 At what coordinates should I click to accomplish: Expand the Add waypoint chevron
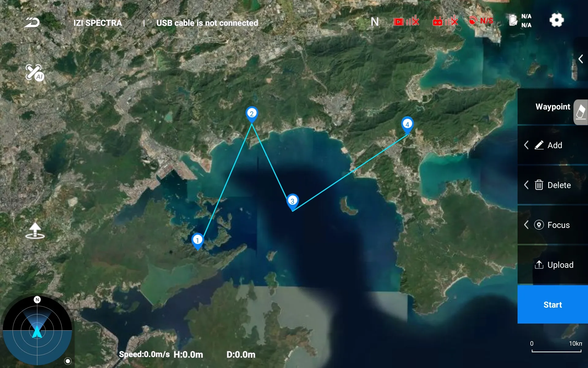[x=526, y=145]
